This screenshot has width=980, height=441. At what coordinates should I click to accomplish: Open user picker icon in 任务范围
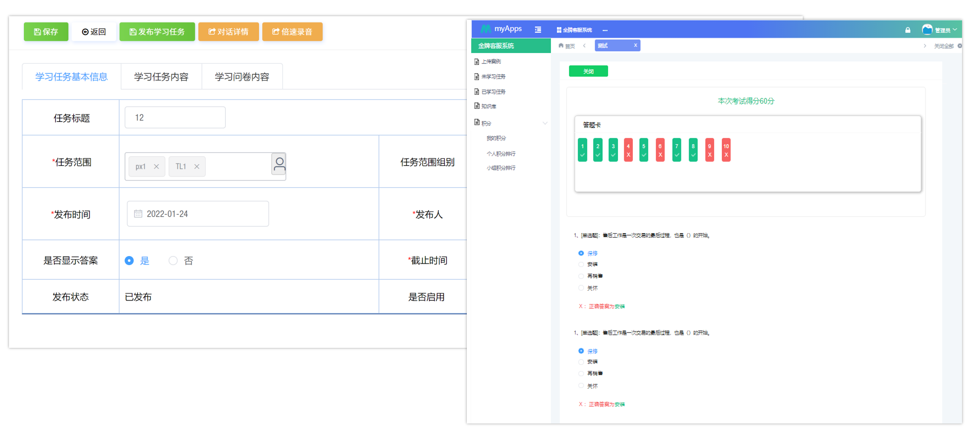pos(279,164)
